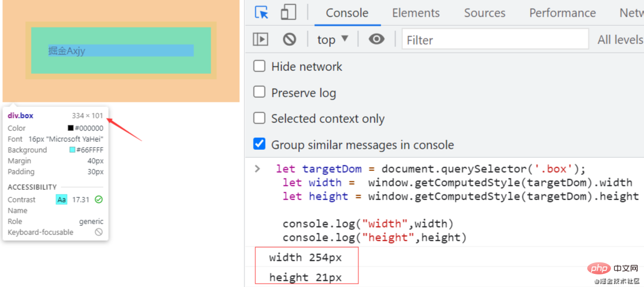Switch to the Elements tab
The height and width of the screenshot is (287, 644).
pos(416,13)
